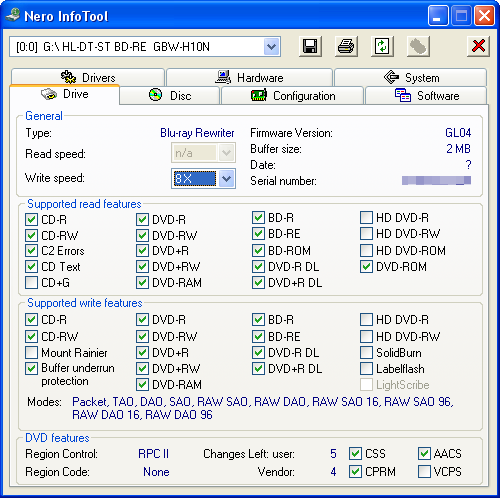Click the windows icon on Software tab
Viewport: 500px width, 498px height.
(x=403, y=95)
